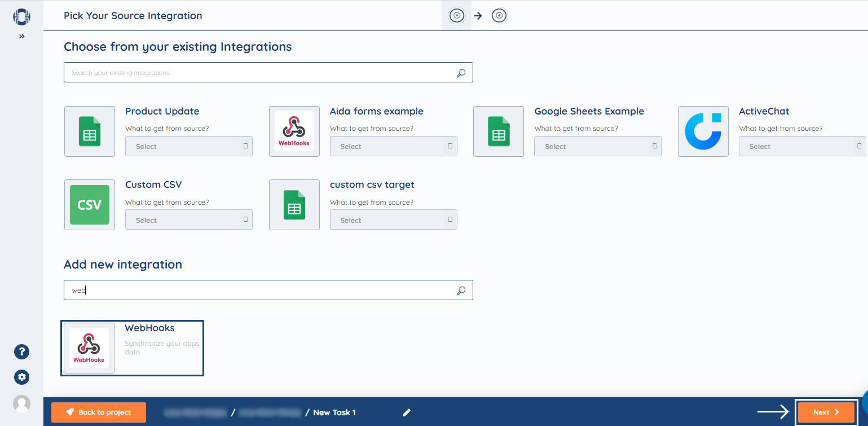Go back with Back to project button
The image size is (868, 426).
click(99, 412)
